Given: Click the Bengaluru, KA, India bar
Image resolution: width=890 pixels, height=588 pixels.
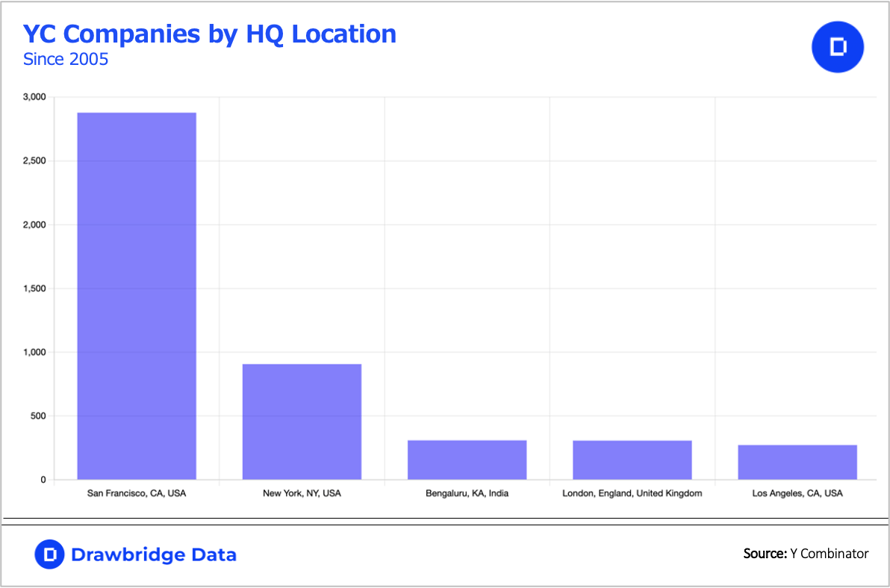Looking at the screenshot, I should coord(467,460).
